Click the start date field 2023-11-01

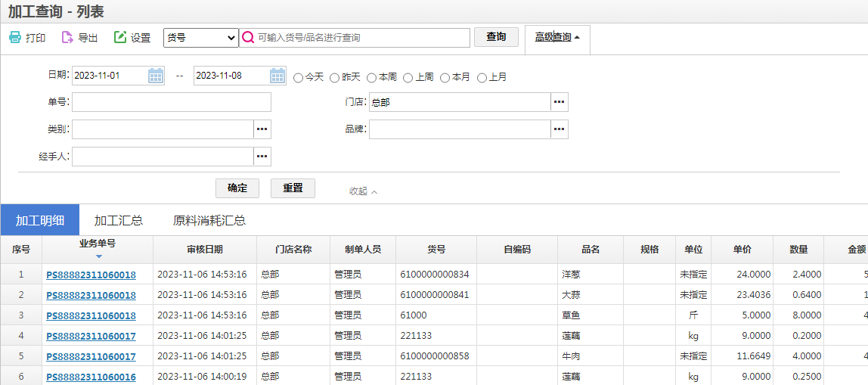tap(110, 76)
